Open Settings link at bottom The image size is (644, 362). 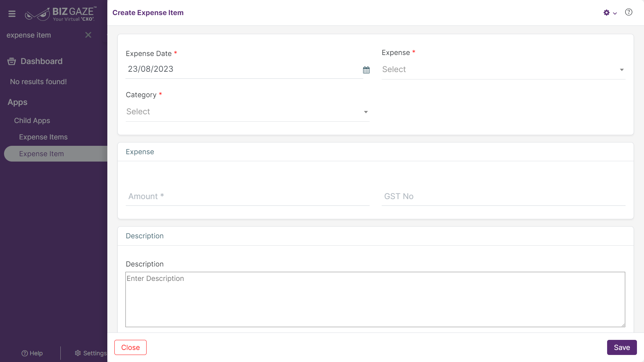pos(91,353)
